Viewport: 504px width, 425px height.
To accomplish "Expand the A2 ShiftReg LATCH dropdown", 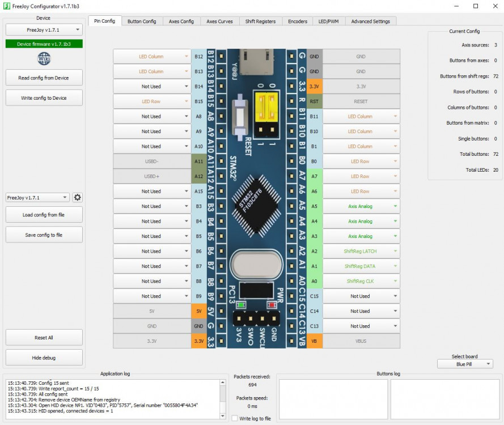I will 361,251.
